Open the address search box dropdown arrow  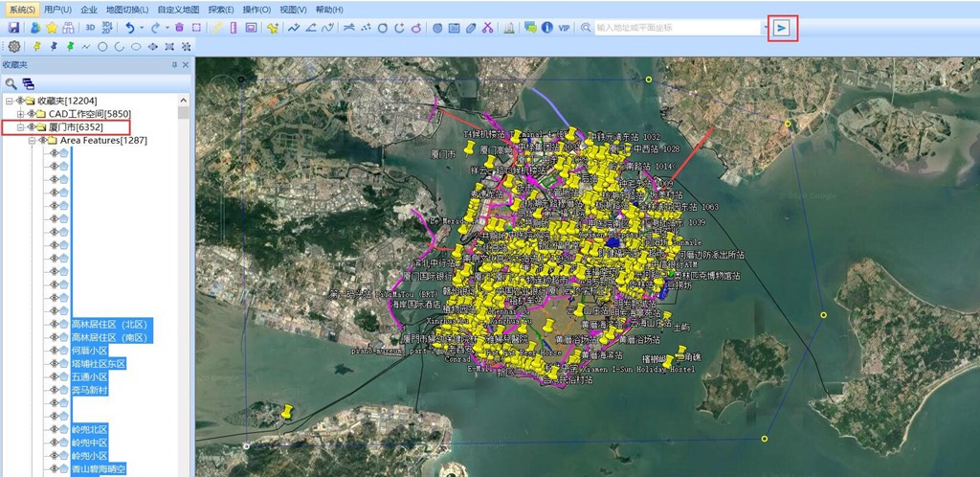(764, 28)
